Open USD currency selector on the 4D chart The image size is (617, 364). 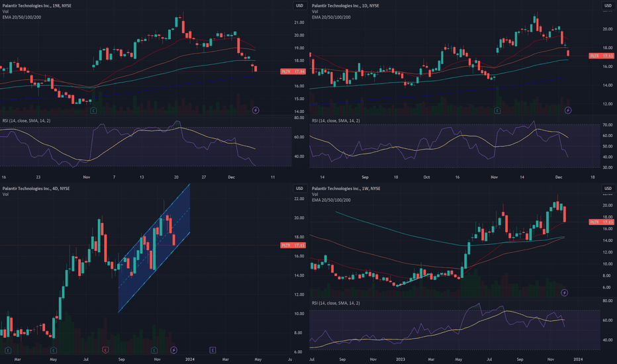299,189
